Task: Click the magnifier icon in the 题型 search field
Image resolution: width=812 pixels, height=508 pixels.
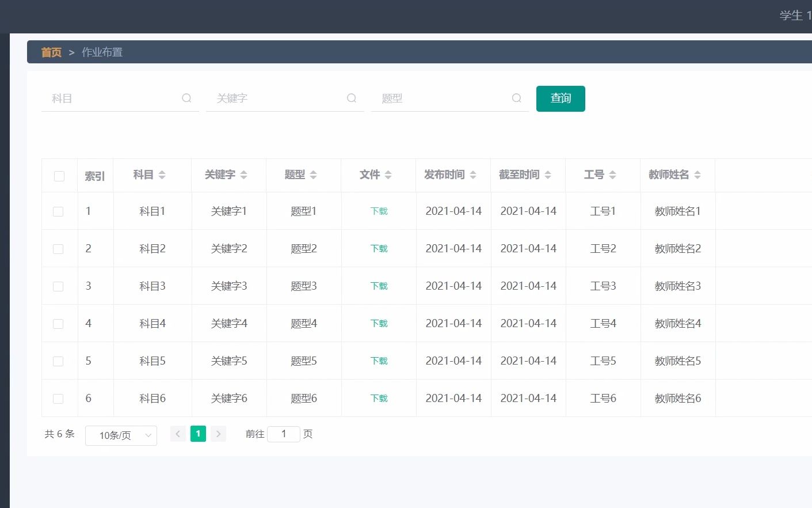Action: pyautogui.click(x=516, y=98)
